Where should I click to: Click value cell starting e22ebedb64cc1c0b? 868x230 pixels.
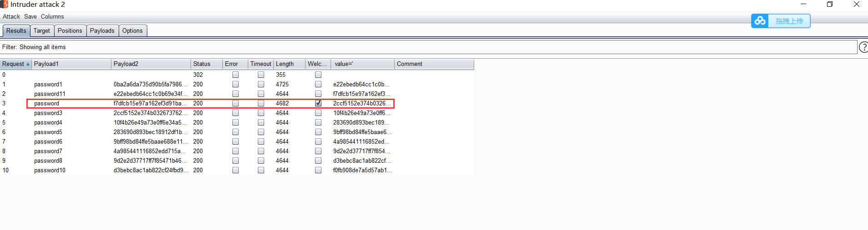(361, 84)
